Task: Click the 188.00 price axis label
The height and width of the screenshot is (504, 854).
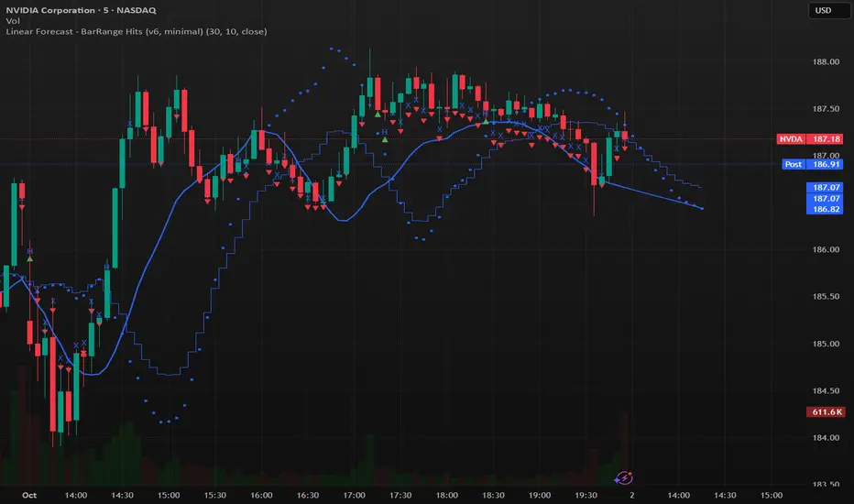Action: point(826,61)
